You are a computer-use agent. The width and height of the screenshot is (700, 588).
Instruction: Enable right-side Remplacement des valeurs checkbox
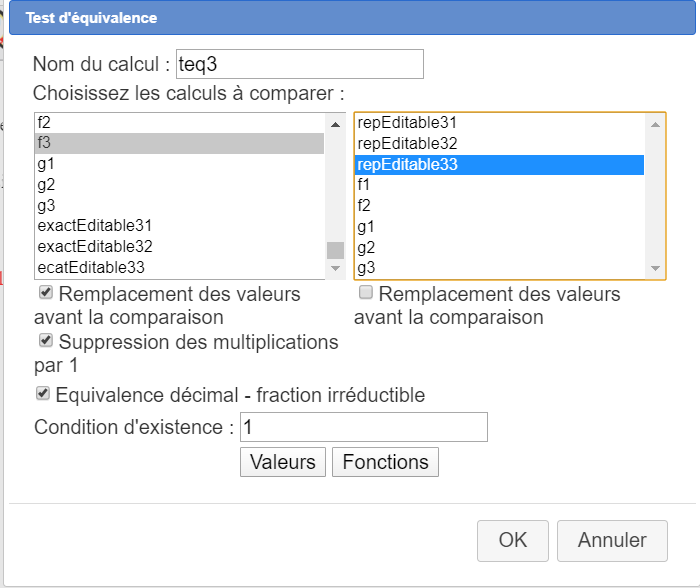coord(366,294)
